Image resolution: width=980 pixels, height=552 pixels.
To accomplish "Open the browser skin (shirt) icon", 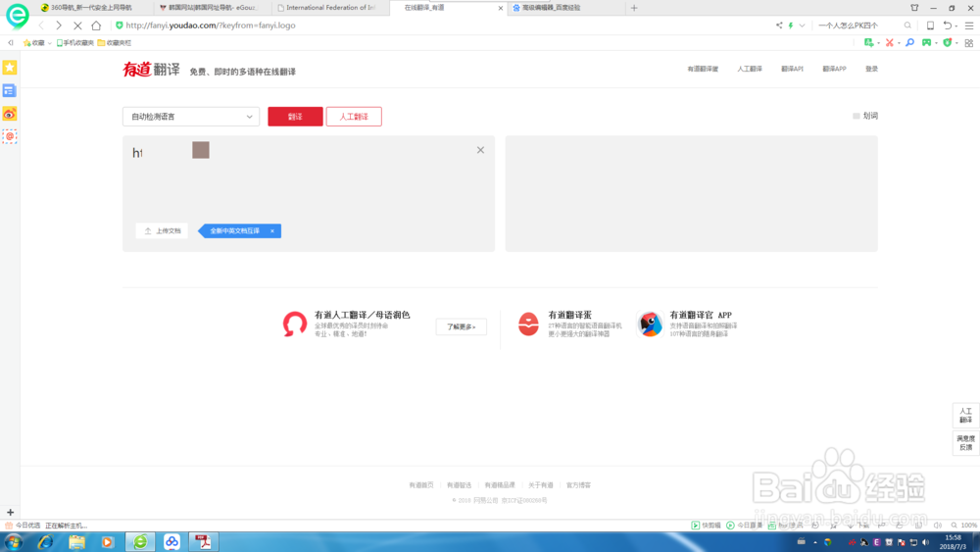I will coord(914,8).
